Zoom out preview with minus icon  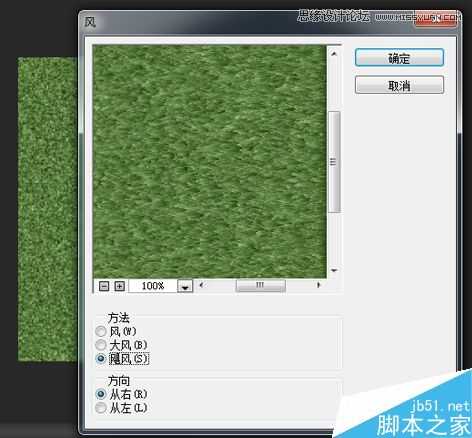(x=104, y=286)
